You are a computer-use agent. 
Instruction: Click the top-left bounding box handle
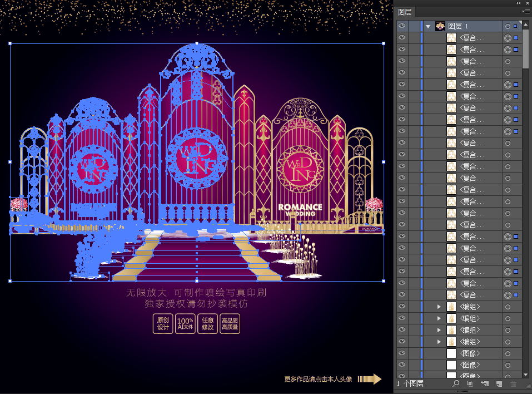pos(10,43)
